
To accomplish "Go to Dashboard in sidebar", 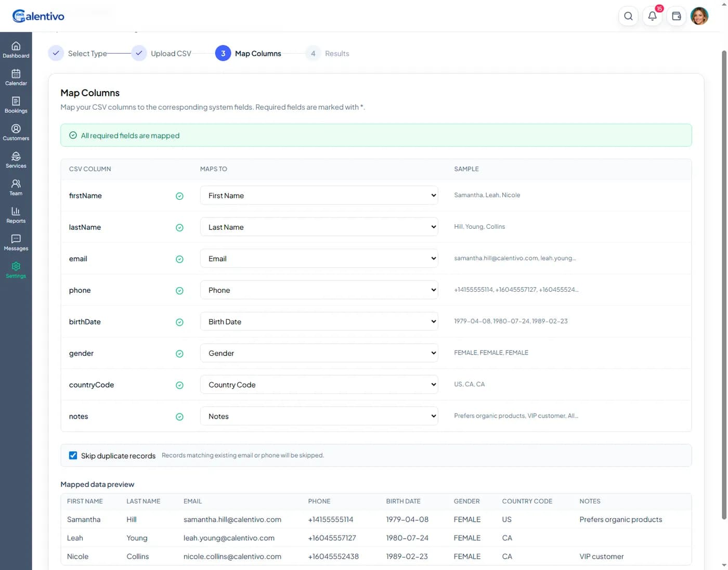I will [x=16, y=50].
